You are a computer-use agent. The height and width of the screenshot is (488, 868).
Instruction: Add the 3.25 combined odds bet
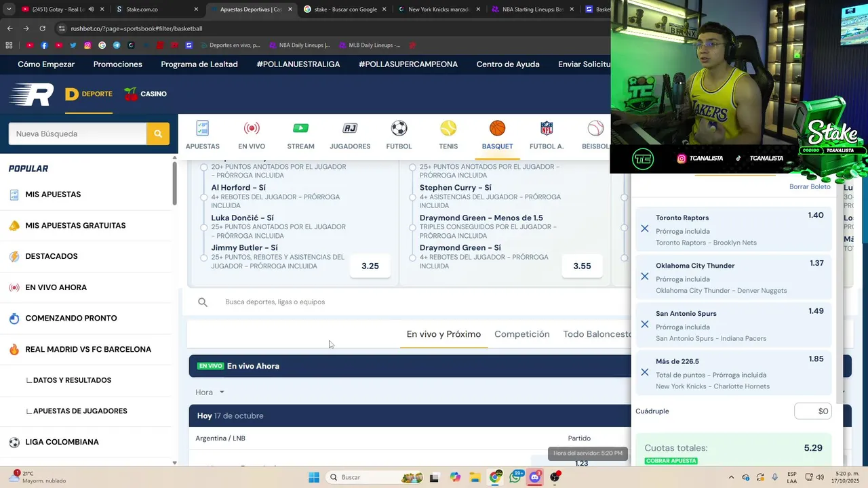pyautogui.click(x=370, y=266)
